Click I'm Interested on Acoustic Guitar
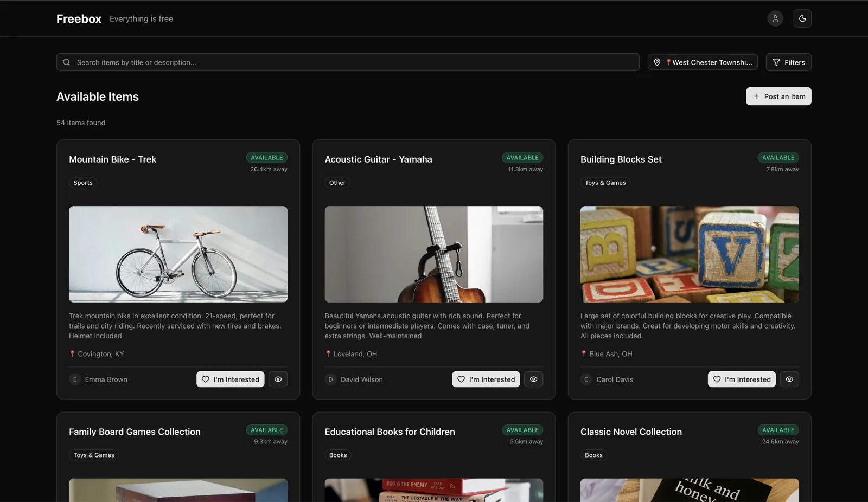The image size is (868, 502). coord(486,379)
